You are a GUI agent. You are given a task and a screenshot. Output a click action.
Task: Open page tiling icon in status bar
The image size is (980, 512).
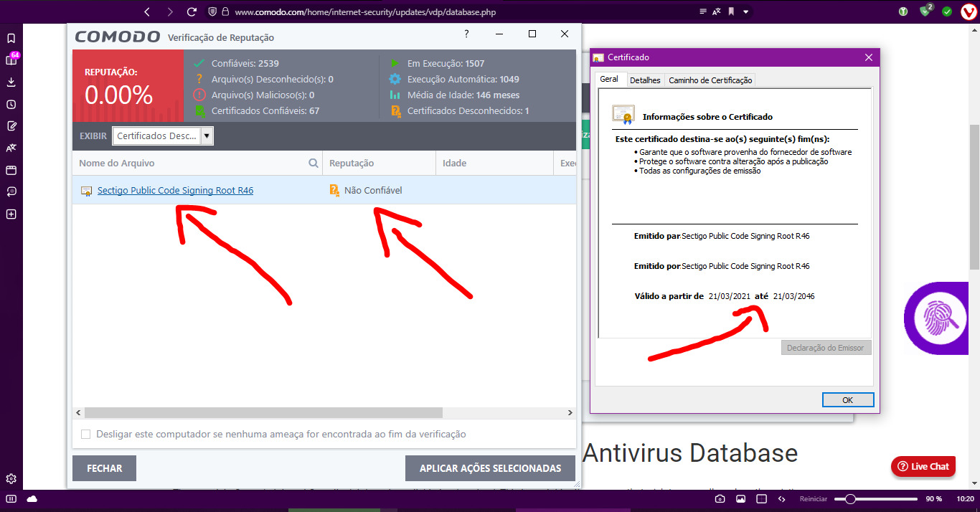tap(761, 498)
